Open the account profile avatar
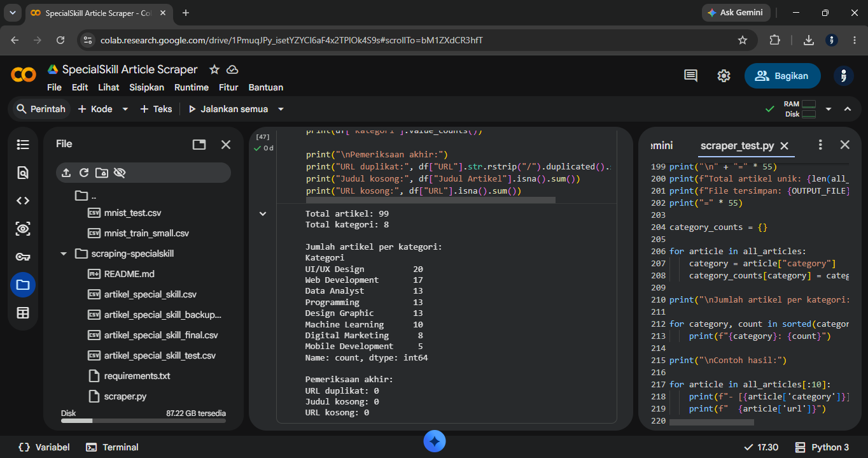 pos(843,76)
